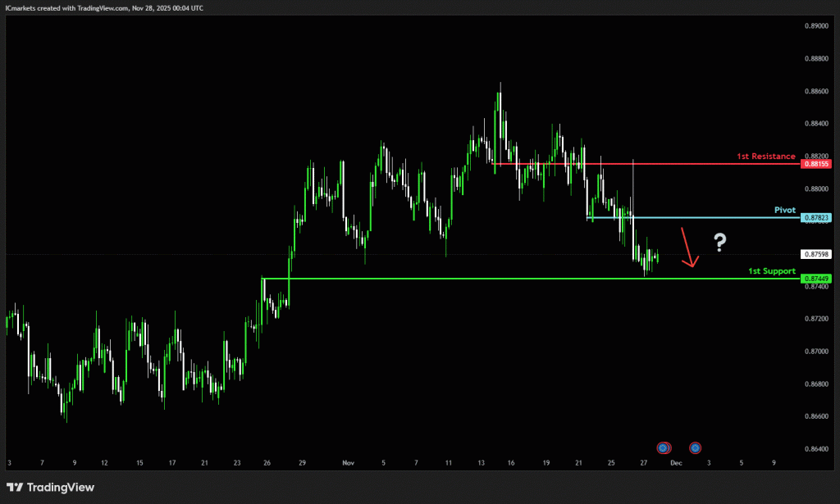
Task: Open the stacked EU event icons before Dec
Action: pyautogui.click(x=664, y=447)
